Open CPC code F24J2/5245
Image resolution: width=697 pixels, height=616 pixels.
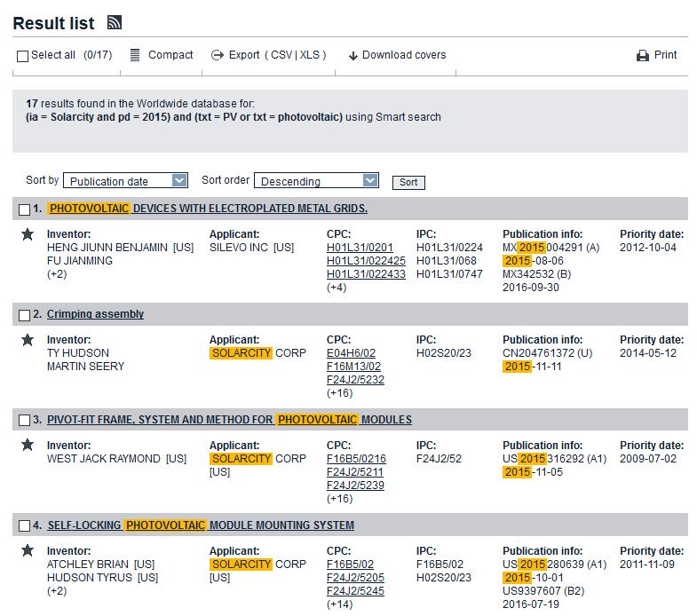tap(355, 591)
